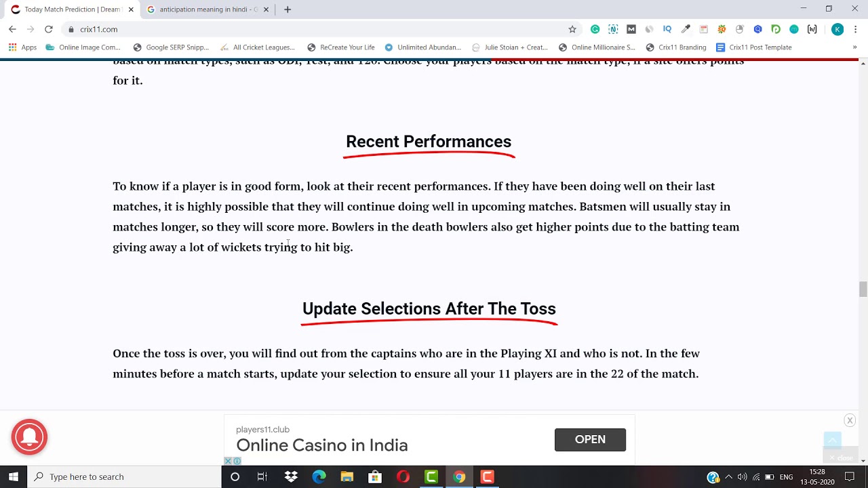Reload the crix11.com page
The width and height of the screenshot is (868, 488).
[x=48, y=29]
